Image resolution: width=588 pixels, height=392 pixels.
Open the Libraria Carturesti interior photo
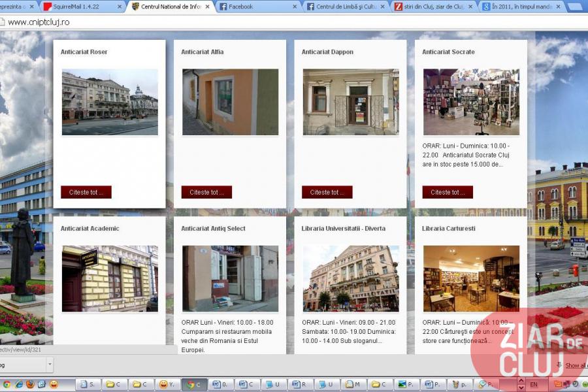pyautogui.click(x=471, y=279)
